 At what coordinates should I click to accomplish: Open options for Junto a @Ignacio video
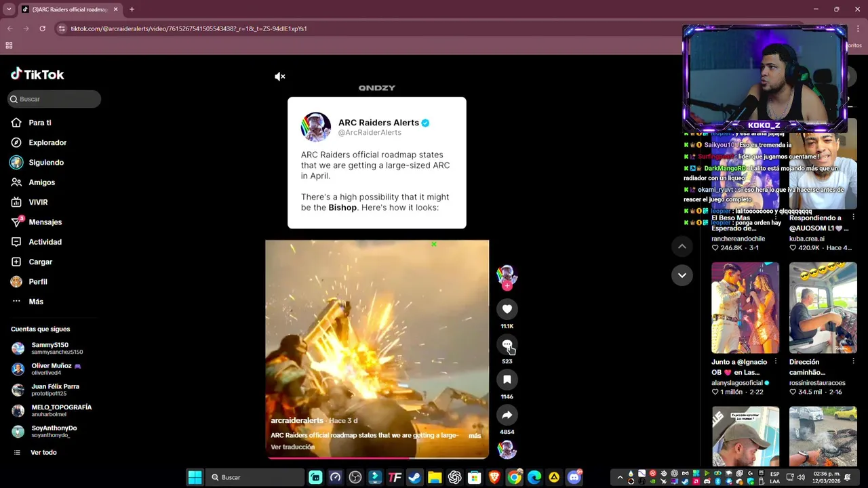click(776, 362)
